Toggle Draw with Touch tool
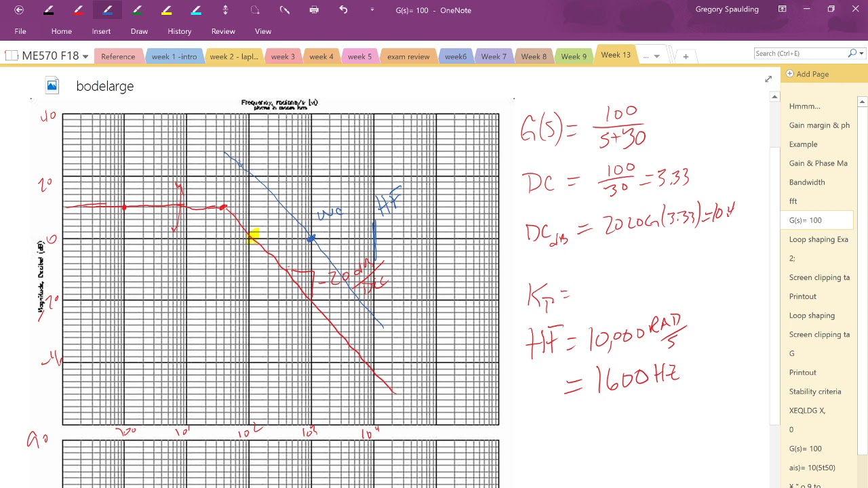868x488 pixels. click(x=285, y=10)
